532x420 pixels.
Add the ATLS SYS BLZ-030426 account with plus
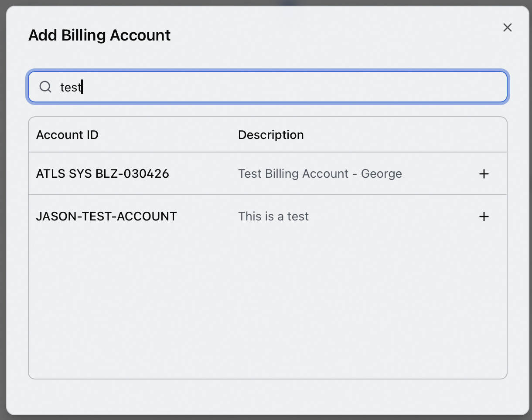(x=484, y=174)
